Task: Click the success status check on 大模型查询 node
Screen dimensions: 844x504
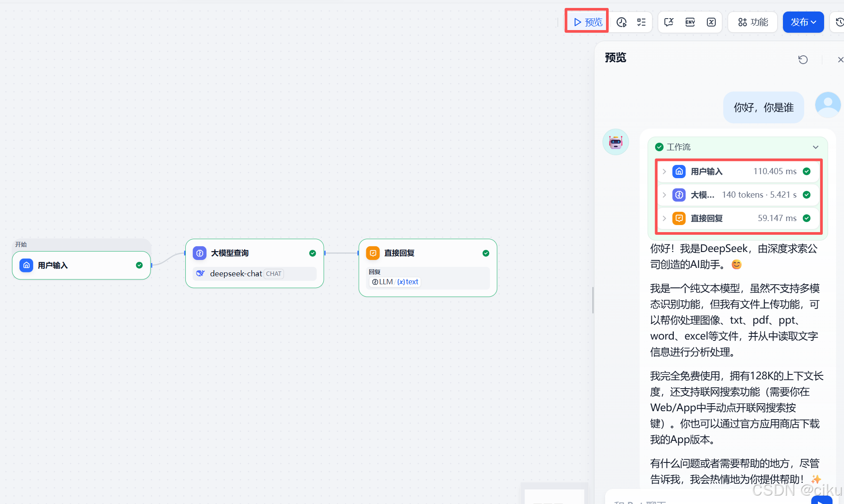Action: pyautogui.click(x=312, y=253)
